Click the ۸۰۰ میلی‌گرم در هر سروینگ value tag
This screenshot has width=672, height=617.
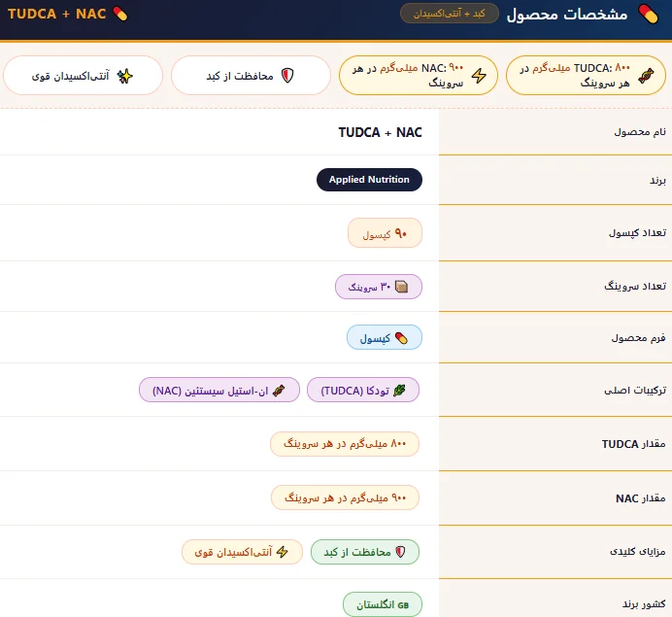[x=345, y=444]
